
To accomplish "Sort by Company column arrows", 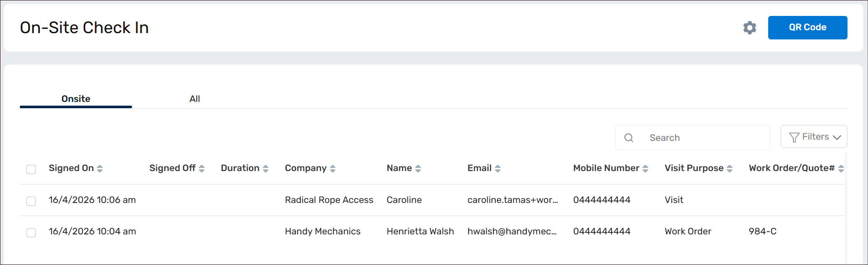I will [333, 169].
